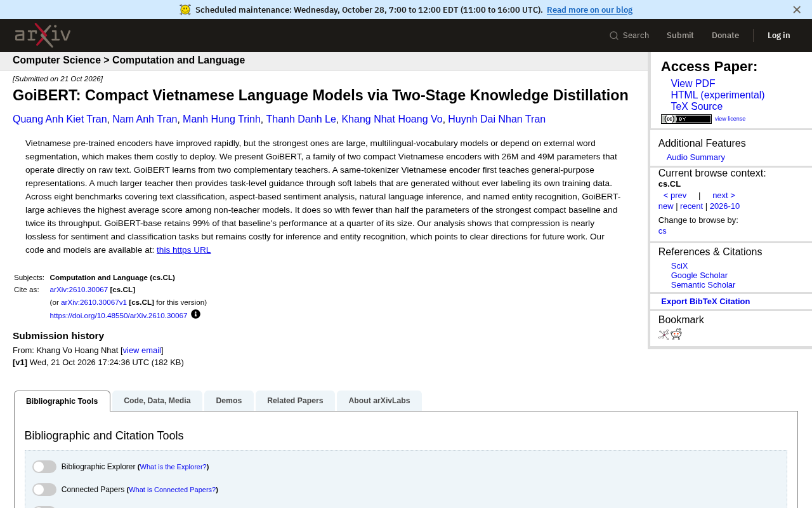Click the arXiv logo

tap(43, 35)
